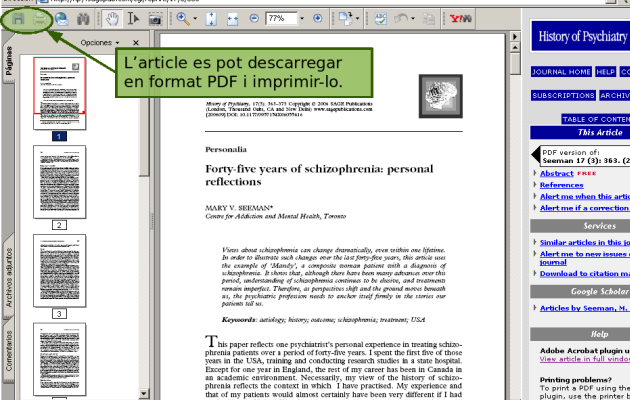Click 'Alert me when this article' link
630x400 pixels.
(585, 196)
